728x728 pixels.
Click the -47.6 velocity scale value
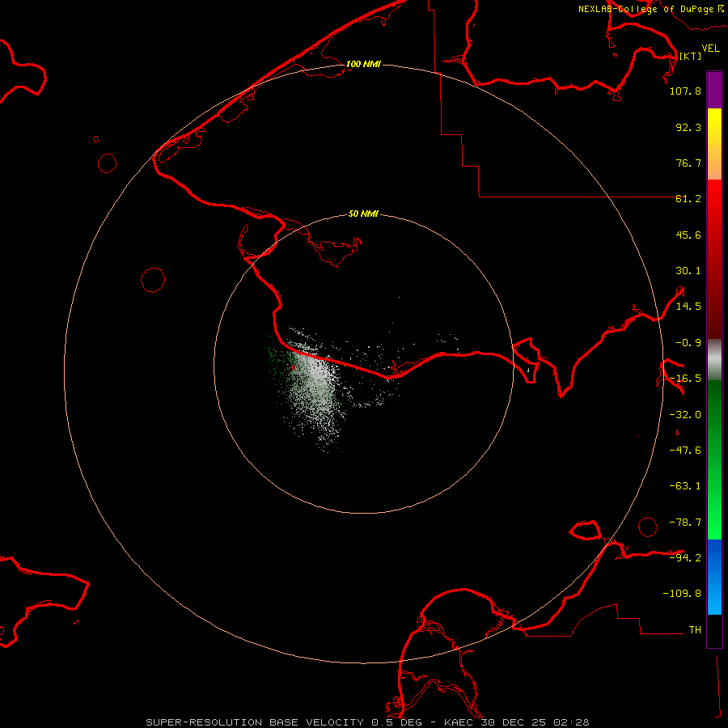pos(685,451)
